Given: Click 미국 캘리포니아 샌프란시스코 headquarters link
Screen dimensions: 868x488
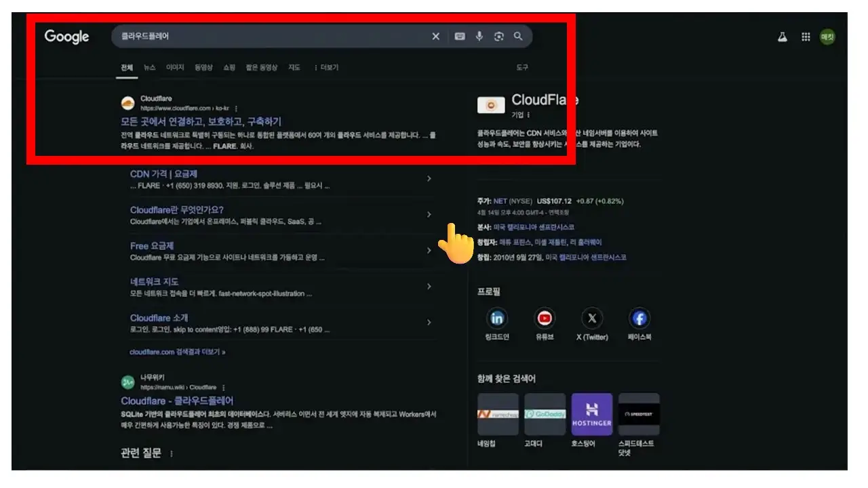Looking at the screenshot, I should click(x=534, y=227).
